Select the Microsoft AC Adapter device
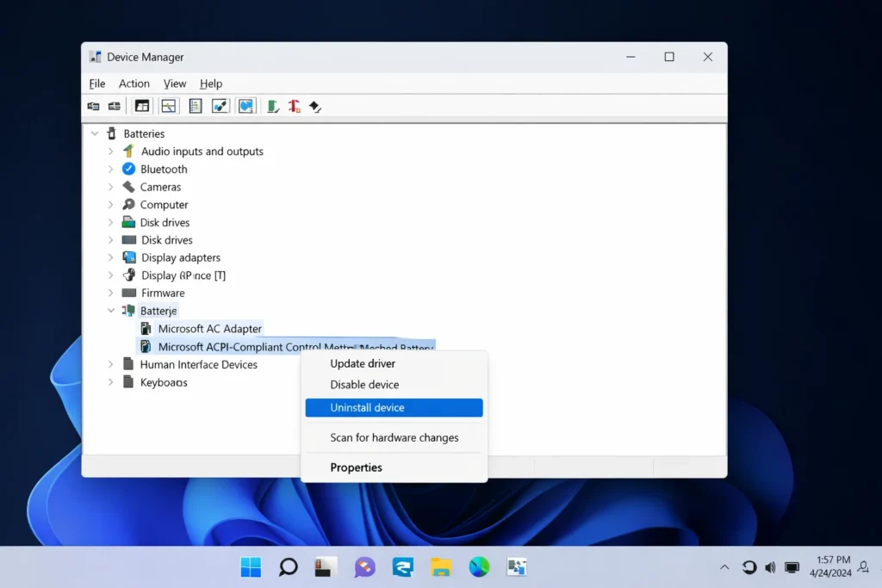Screen dimensions: 882x588 coord(210,328)
